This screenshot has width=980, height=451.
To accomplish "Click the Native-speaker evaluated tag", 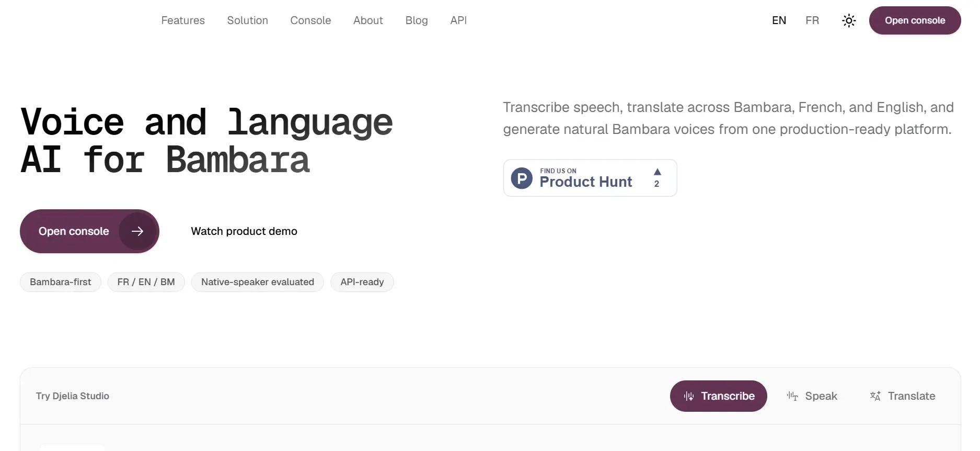I will [x=258, y=282].
